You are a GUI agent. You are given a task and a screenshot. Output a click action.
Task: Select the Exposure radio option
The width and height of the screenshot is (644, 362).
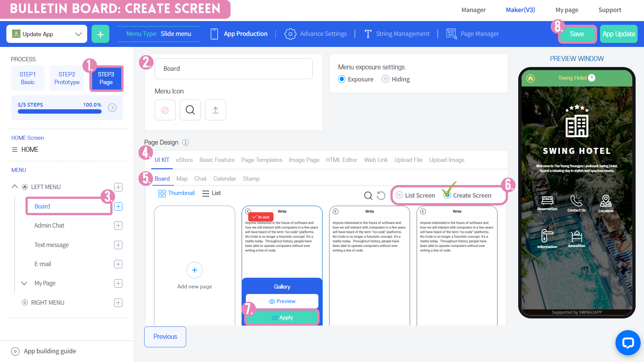click(342, 79)
